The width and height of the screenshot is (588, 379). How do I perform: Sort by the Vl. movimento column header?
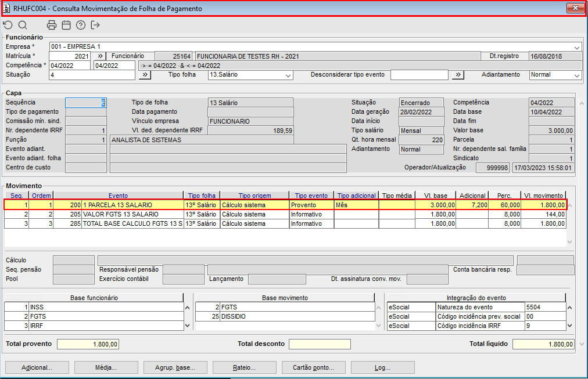click(543, 196)
